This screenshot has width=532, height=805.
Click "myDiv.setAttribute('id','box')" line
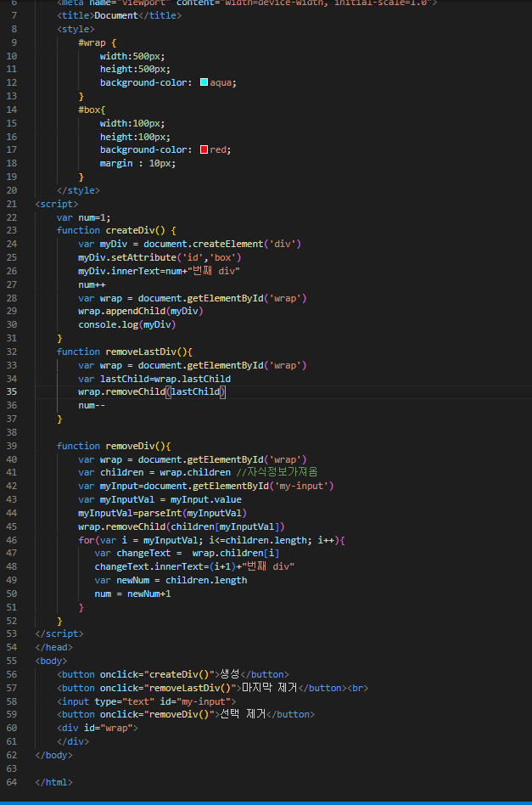(x=160, y=257)
